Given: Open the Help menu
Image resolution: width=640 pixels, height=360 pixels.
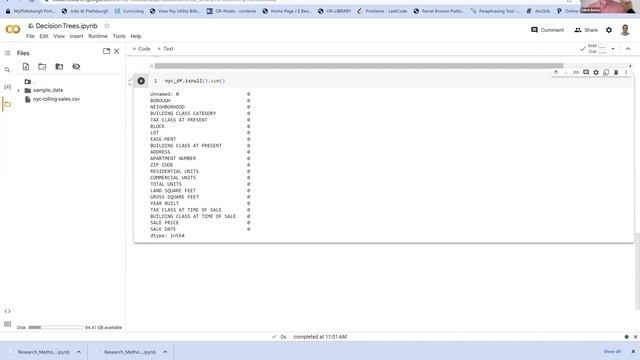Looking at the screenshot, I should coord(136,36).
